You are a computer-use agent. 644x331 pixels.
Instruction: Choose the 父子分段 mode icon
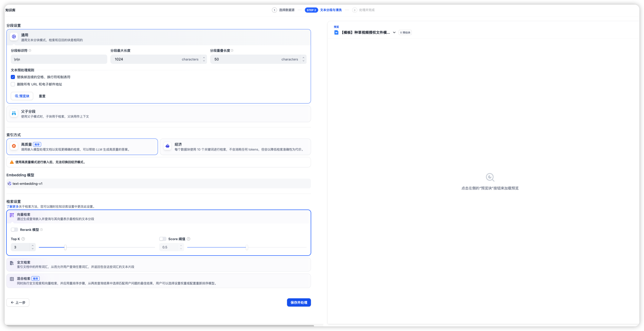(x=14, y=113)
